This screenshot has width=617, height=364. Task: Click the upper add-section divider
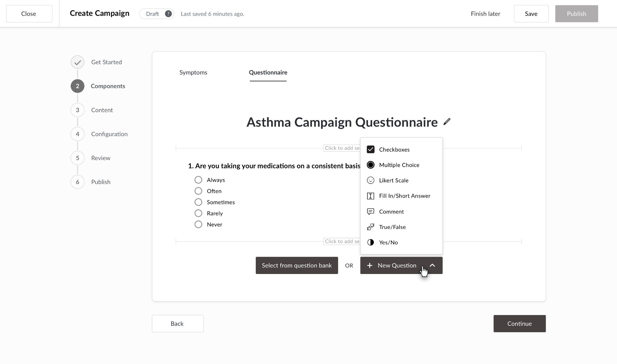tap(342, 148)
